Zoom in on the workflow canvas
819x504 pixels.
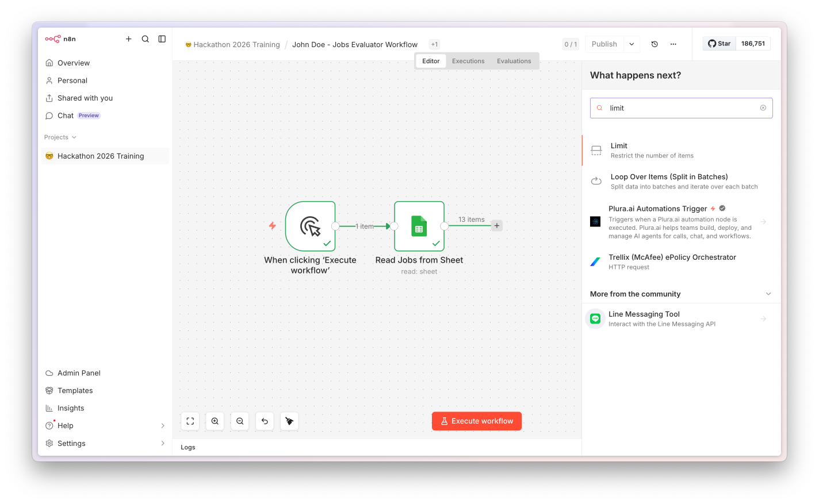[x=215, y=421]
